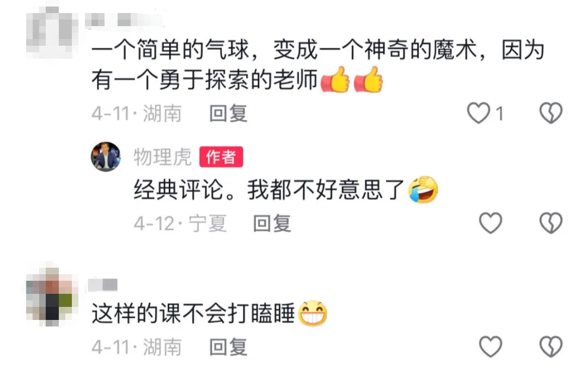Reply to the 4-11 湖南 balloon comment

(x=228, y=113)
